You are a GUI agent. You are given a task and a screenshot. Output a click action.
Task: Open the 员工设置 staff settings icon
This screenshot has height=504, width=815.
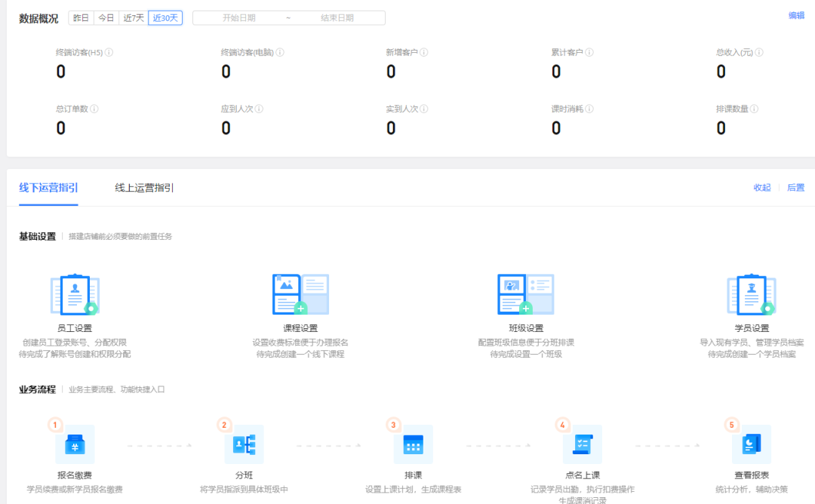pos(75,295)
